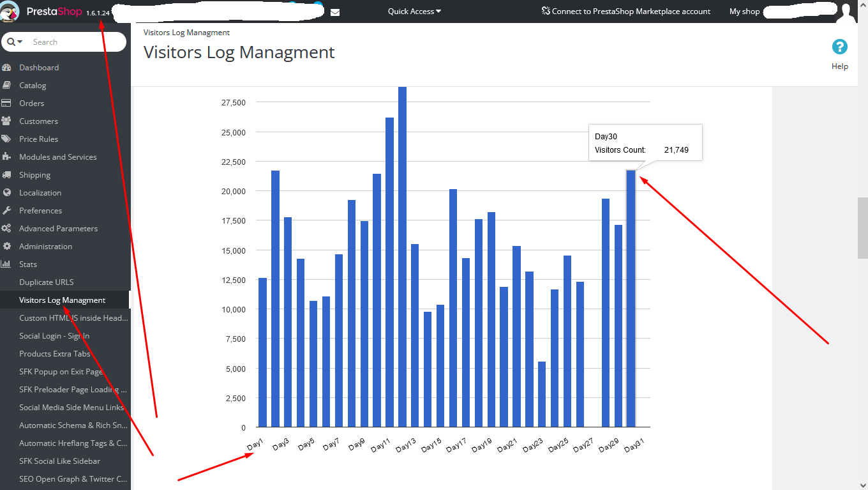This screenshot has width=868, height=490.
Task: Click the highlighted Day30 bar in chart
Action: point(631,298)
